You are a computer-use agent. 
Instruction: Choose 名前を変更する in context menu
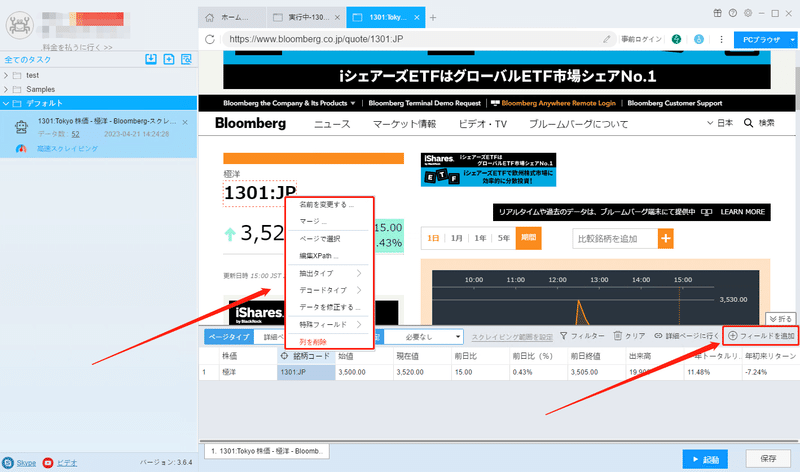tap(327, 205)
